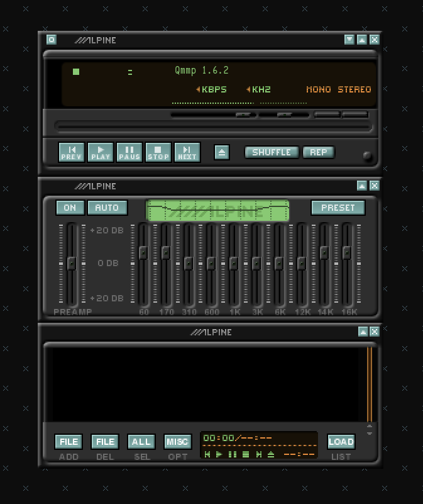This screenshot has height=504, width=423.
Task: Click the round knob beside REP
Action: [367, 156]
